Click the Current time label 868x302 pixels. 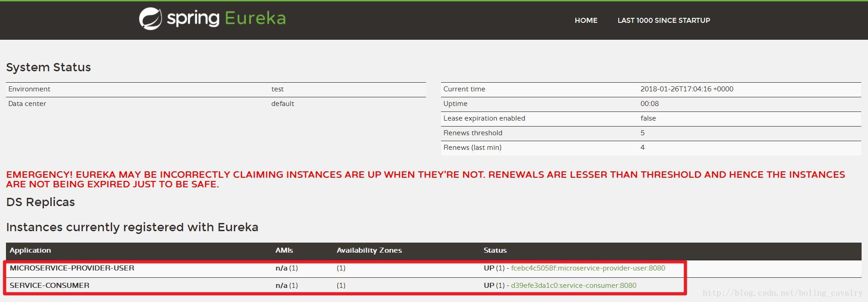tap(464, 89)
